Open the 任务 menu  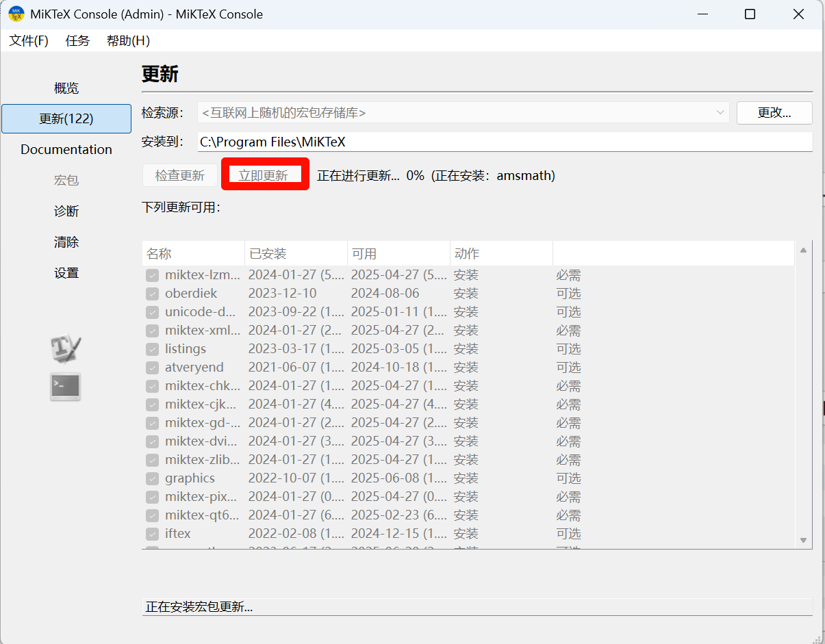77,40
